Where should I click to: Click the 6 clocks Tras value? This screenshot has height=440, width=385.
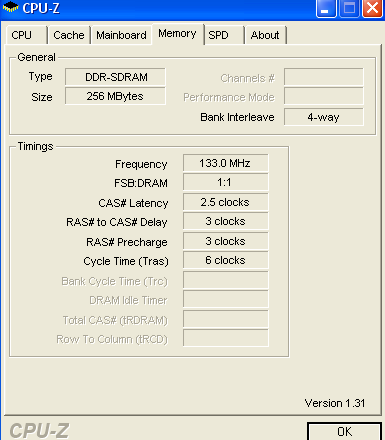tap(225, 260)
